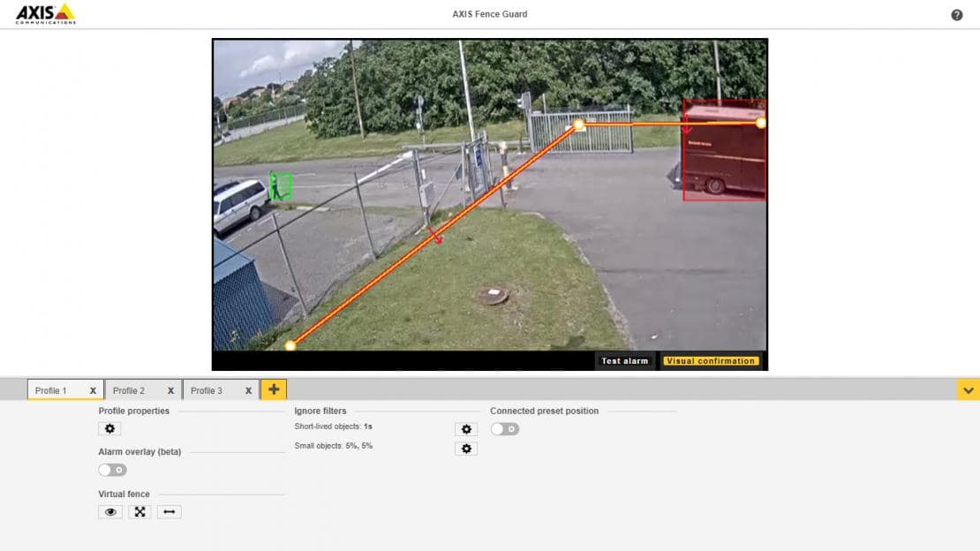Viewport: 980px width, 551px height.
Task: Enable the Connected preset position switch
Action: (x=504, y=429)
